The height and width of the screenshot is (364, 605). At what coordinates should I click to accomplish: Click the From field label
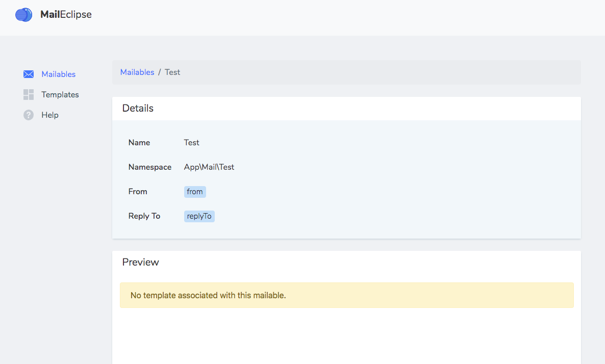point(138,192)
